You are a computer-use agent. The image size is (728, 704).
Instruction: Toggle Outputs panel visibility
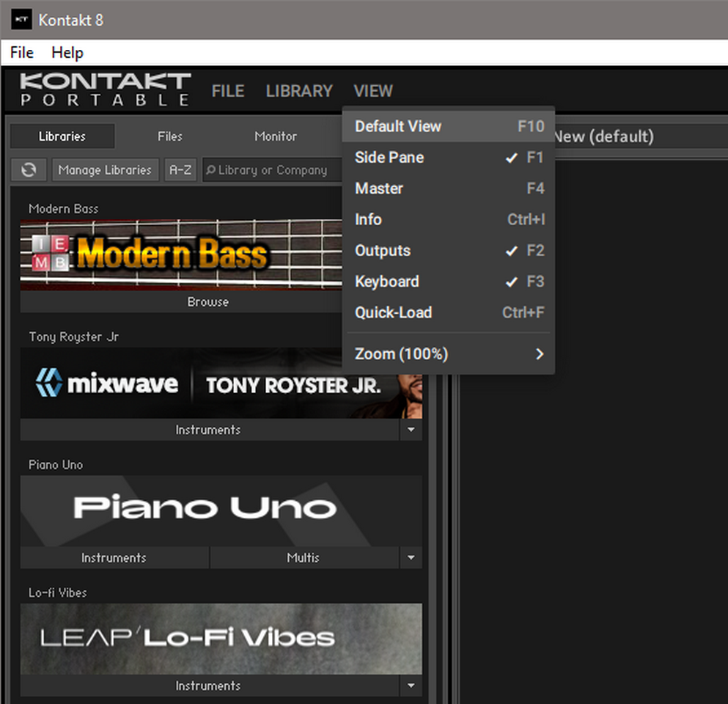click(449, 251)
